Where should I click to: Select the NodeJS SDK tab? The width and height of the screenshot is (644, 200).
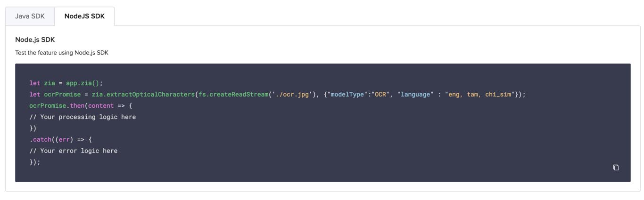pos(84,16)
